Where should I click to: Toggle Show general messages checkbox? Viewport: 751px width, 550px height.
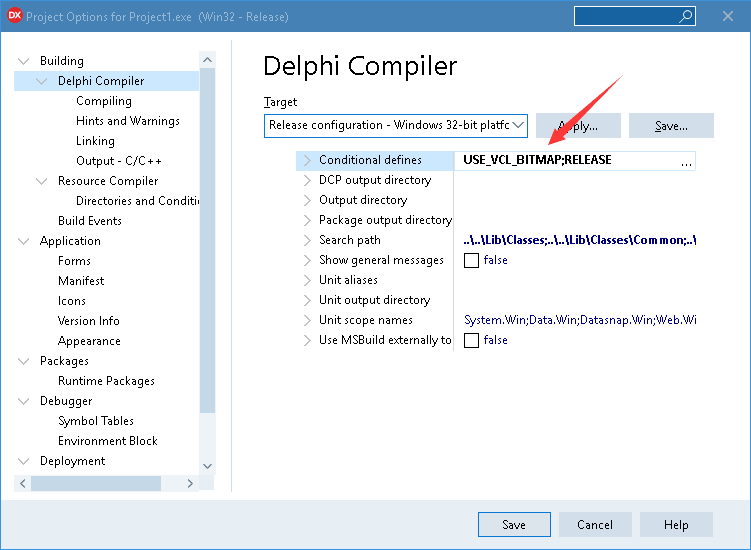472,260
